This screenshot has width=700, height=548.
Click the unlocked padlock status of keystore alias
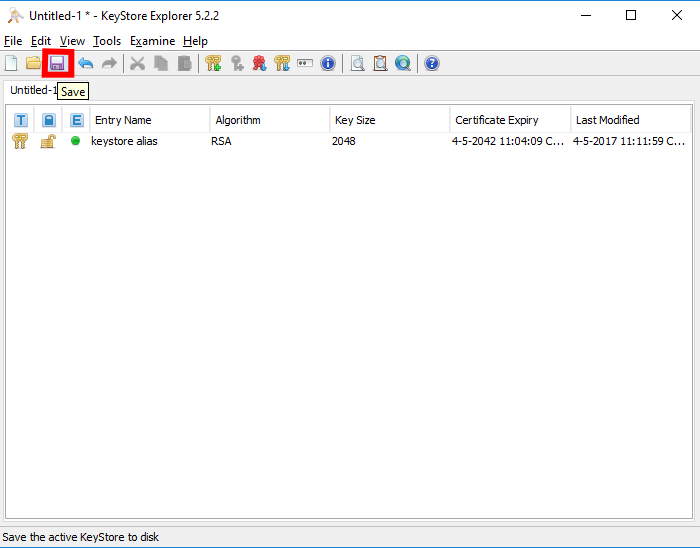pyautogui.click(x=48, y=141)
